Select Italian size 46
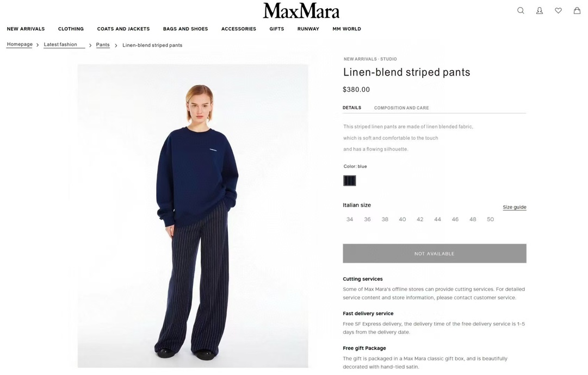The width and height of the screenshot is (588, 375). (x=455, y=219)
